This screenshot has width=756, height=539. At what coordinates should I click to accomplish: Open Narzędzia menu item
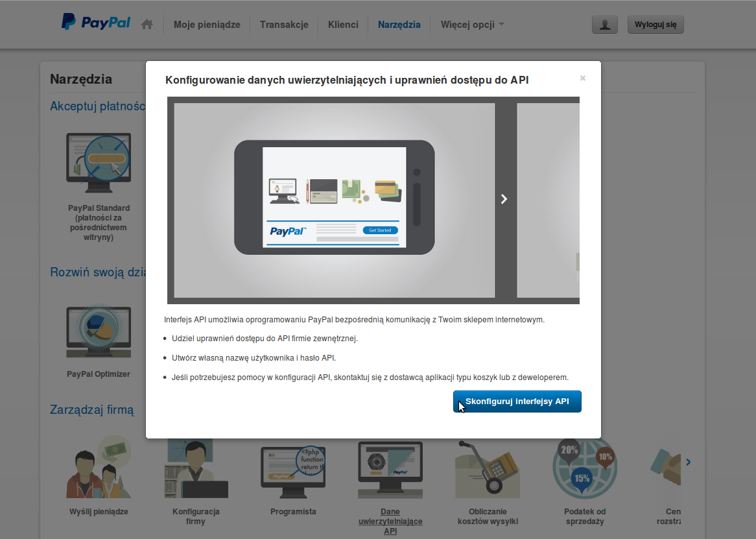pyautogui.click(x=399, y=25)
